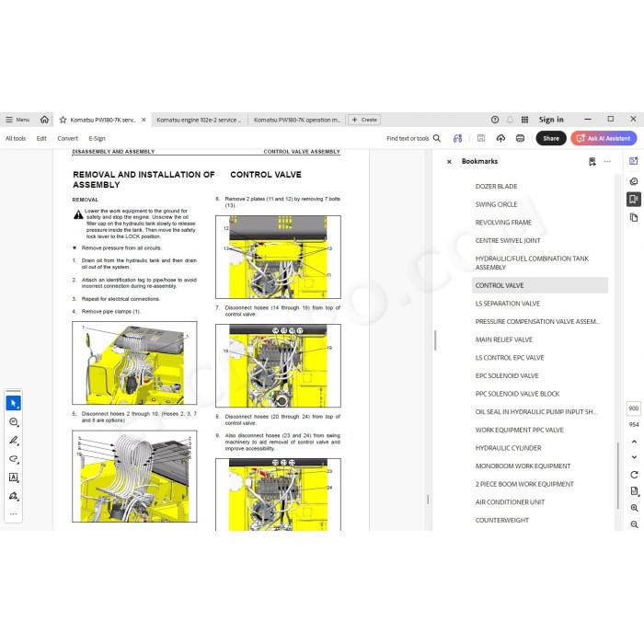Viewport: 644px width, 644px height.
Task: Open LS SEPARATION VALVE bookmark
Action: click(x=508, y=304)
